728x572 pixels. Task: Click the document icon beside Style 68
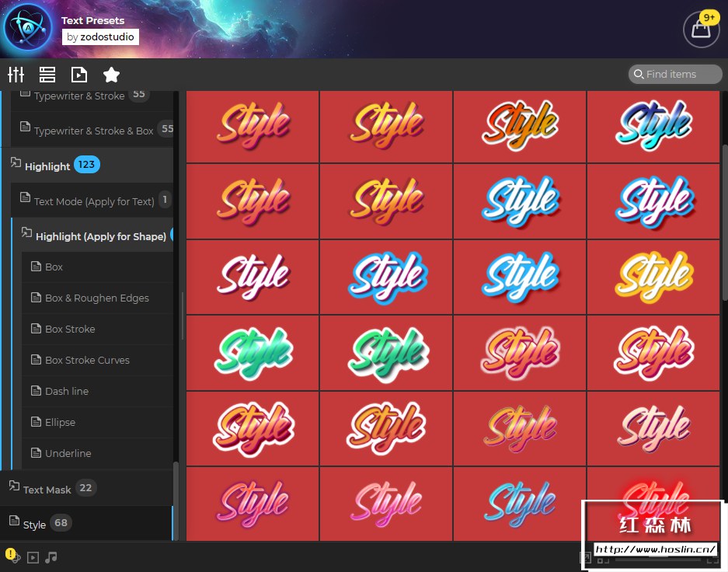click(x=15, y=521)
